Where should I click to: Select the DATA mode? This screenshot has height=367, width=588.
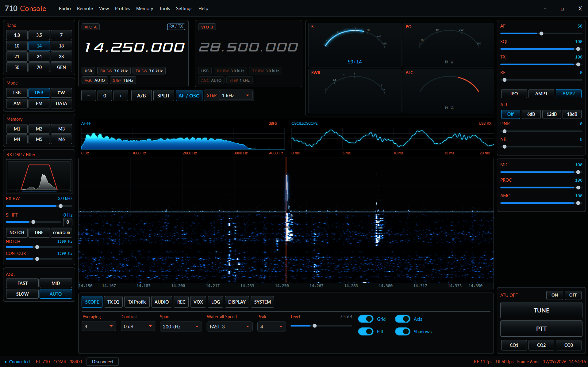tap(61, 103)
